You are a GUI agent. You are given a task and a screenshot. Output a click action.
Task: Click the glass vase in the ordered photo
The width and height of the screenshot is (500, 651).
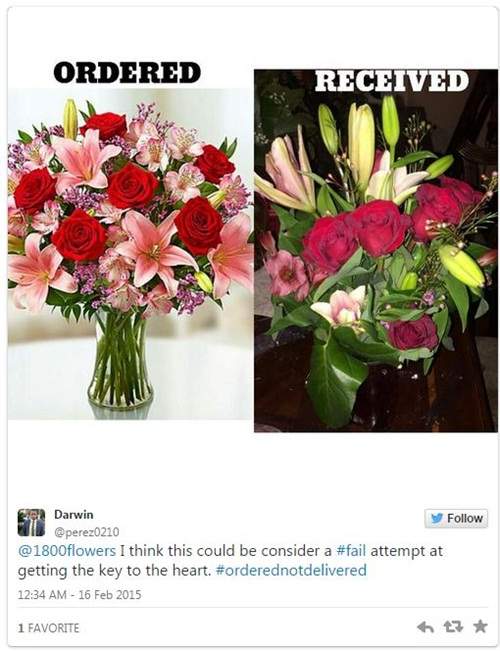click(120, 360)
